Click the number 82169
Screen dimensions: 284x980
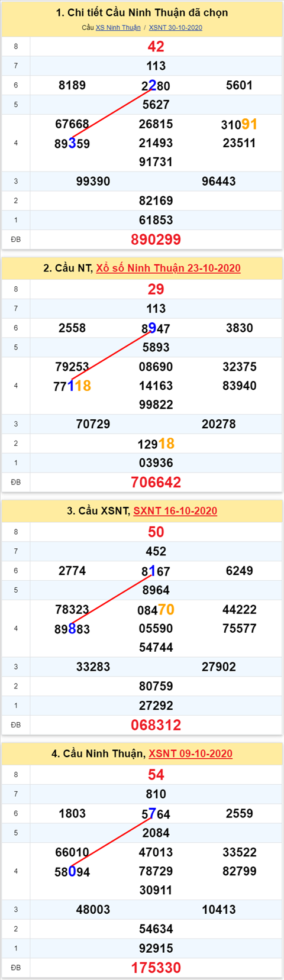[156, 201]
